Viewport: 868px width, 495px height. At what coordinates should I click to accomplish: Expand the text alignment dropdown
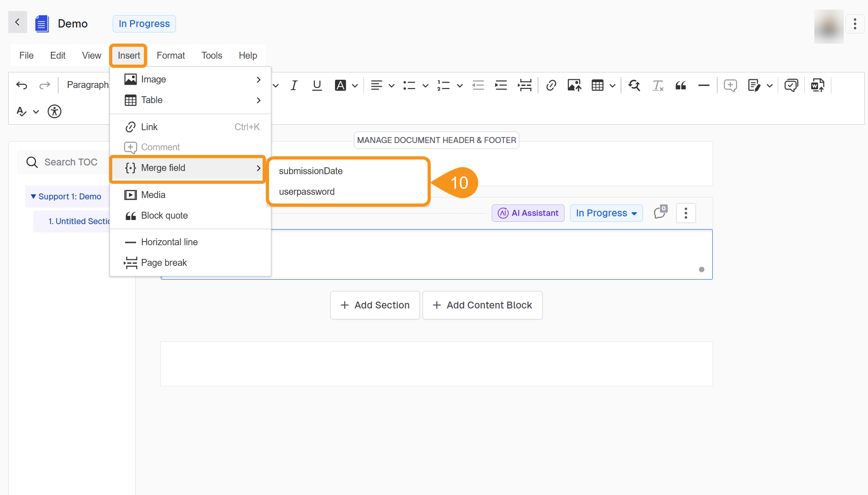click(391, 86)
